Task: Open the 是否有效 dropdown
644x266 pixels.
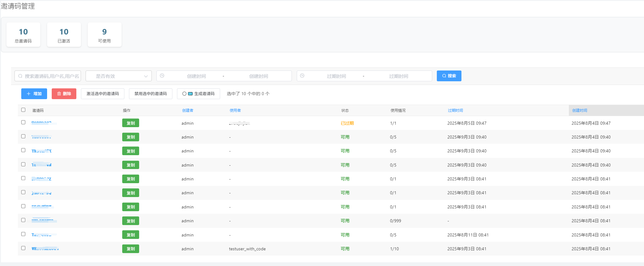Action: coord(119,76)
